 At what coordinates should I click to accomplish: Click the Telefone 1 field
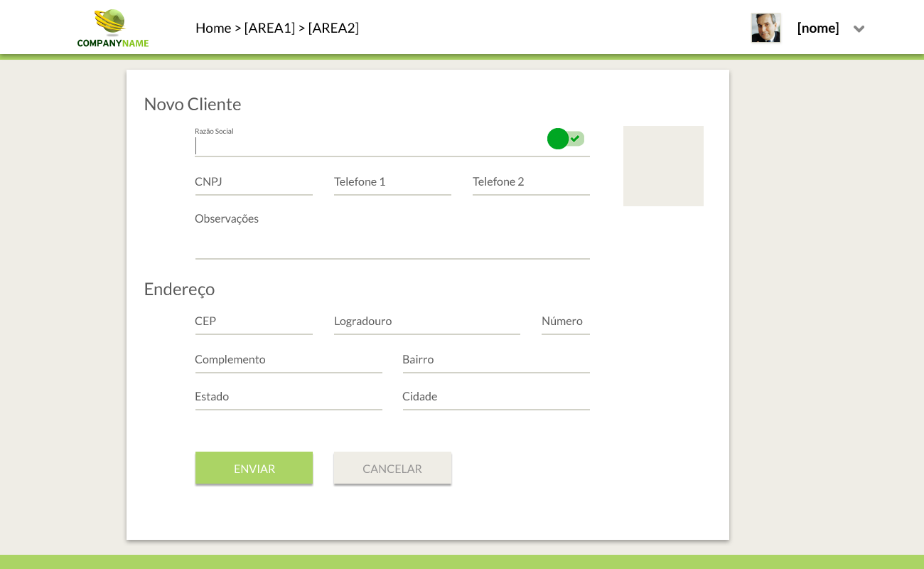(x=392, y=183)
